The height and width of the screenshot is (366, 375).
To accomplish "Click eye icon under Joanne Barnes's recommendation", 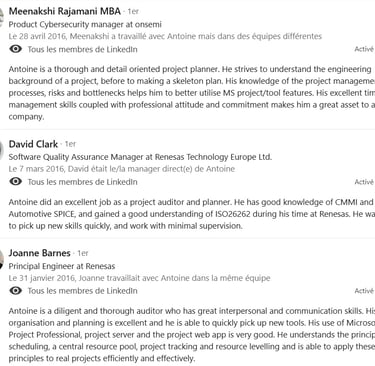I will [15, 291].
